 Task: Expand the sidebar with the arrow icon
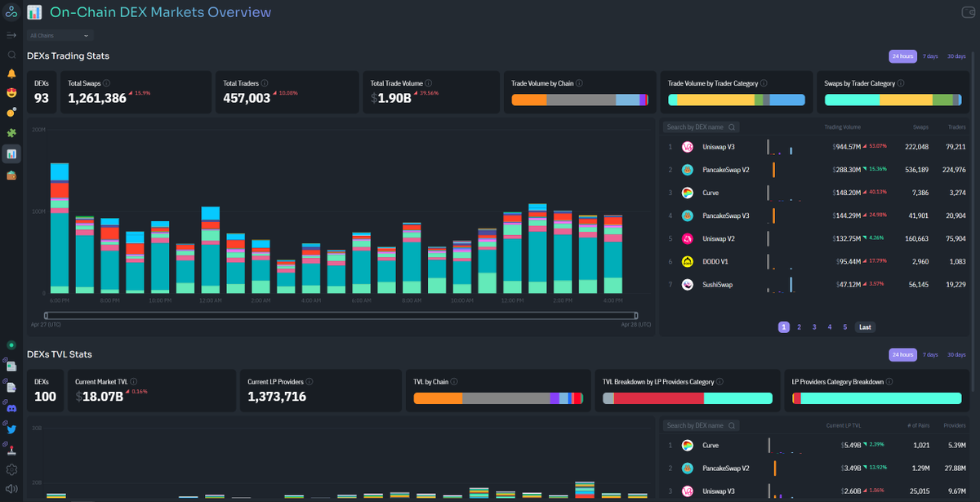point(11,35)
